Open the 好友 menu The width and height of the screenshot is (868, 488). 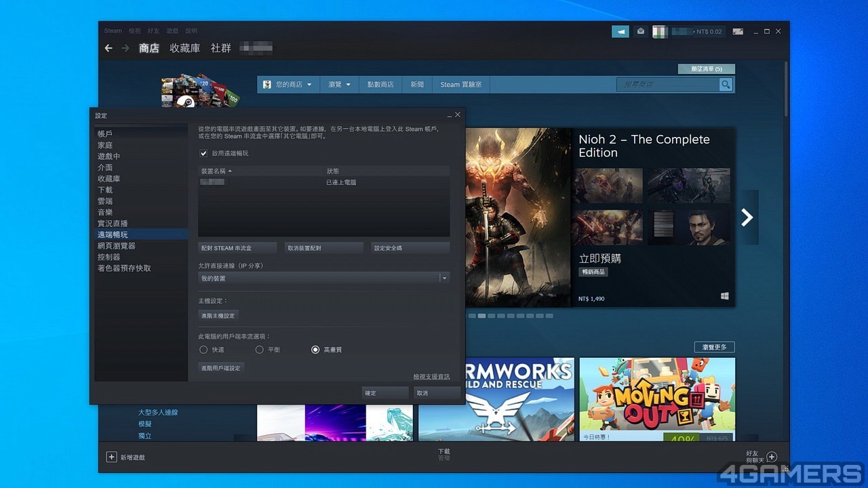point(153,30)
